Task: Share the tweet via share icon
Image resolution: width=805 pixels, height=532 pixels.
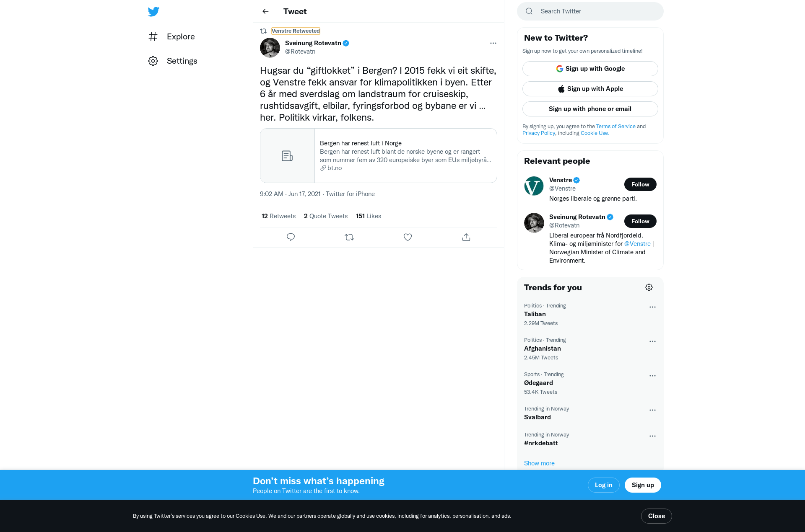Action: click(x=466, y=237)
